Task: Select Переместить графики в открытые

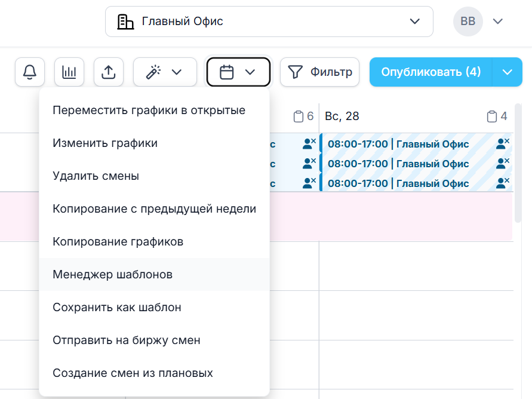Action: (x=149, y=111)
